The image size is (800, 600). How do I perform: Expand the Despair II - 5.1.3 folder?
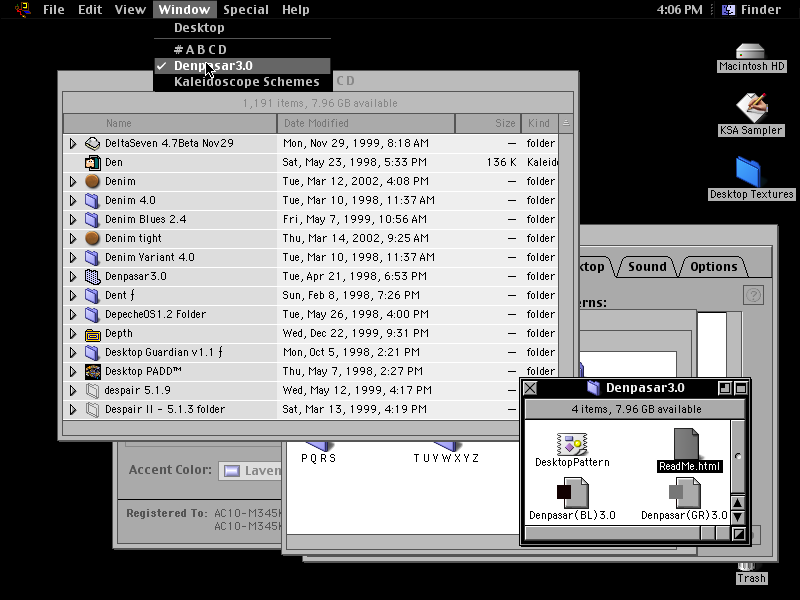[73, 410]
